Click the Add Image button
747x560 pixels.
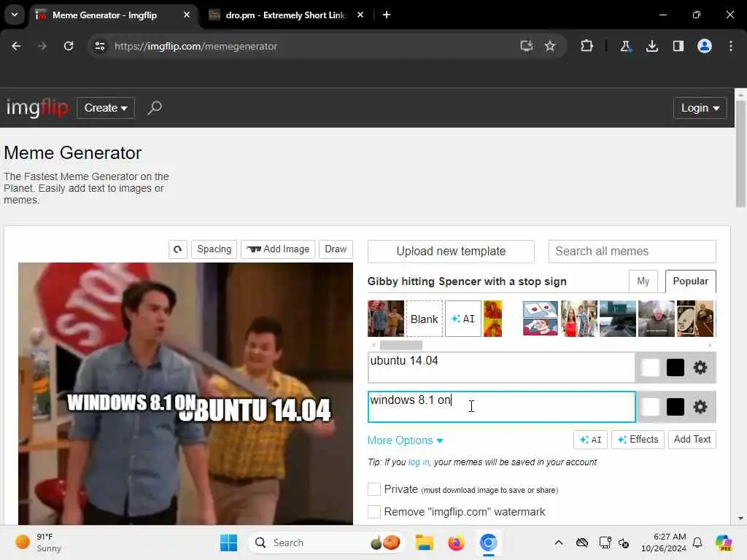click(x=278, y=249)
